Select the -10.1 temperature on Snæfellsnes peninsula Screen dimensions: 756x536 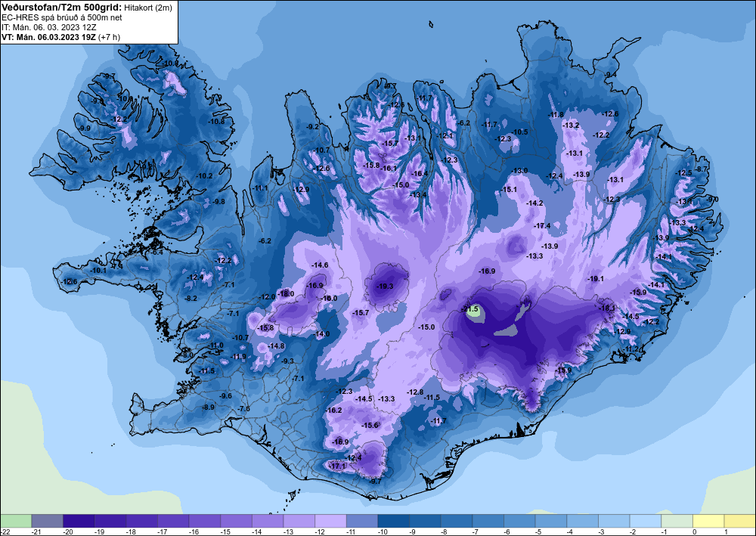pyautogui.click(x=98, y=271)
